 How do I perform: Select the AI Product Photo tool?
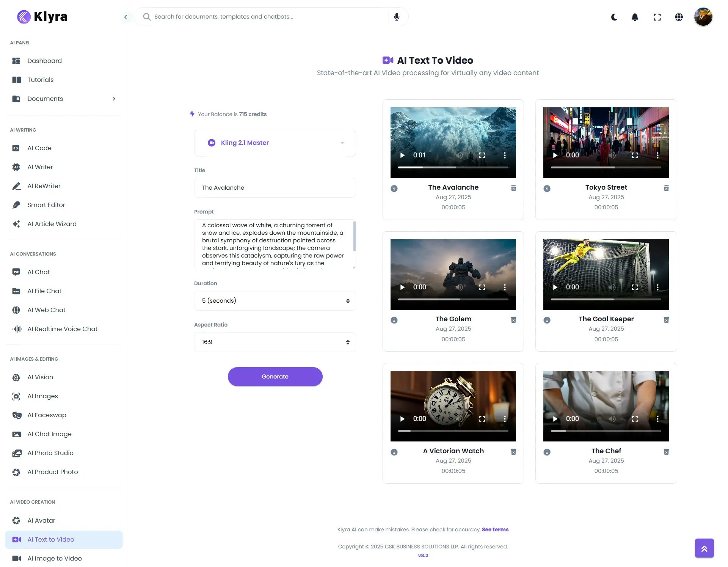pos(53,472)
